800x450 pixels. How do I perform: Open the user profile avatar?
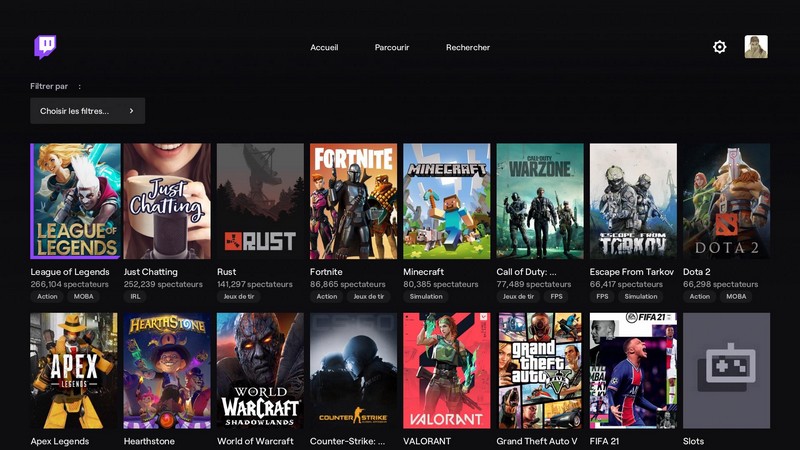pyautogui.click(x=756, y=47)
